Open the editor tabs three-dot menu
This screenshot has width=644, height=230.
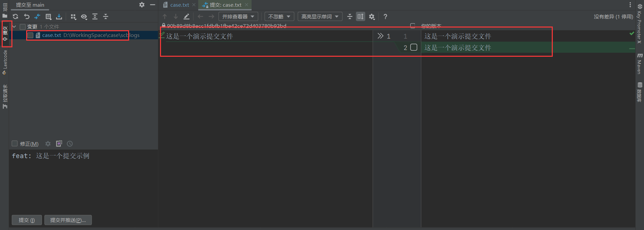coord(630,5)
